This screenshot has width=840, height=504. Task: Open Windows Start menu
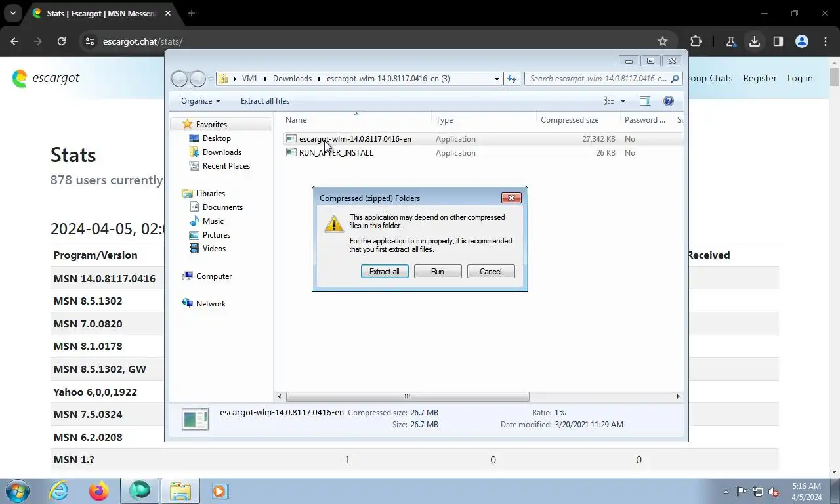(x=18, y=491)
